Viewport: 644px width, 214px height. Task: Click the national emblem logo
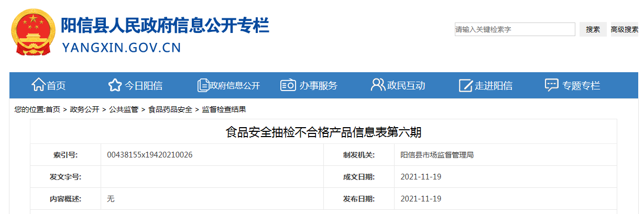pos(34,33)
